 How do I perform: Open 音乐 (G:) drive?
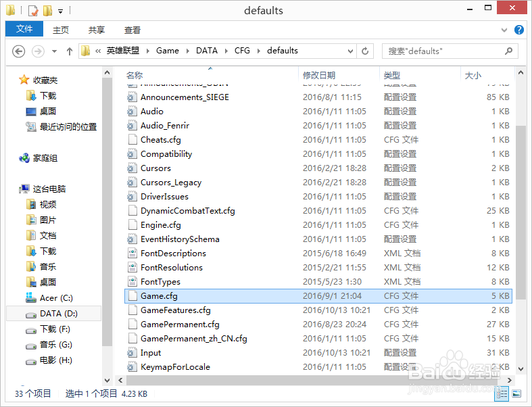tap(56, 345)
